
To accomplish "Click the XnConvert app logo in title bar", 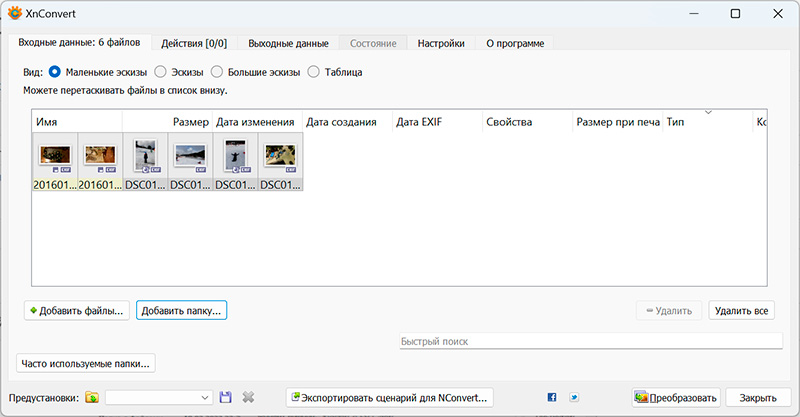I will tap(13, 14).
